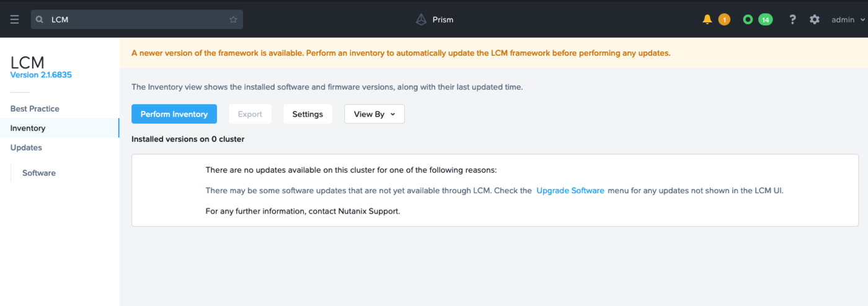Open the Updates sidebar section

26,147
